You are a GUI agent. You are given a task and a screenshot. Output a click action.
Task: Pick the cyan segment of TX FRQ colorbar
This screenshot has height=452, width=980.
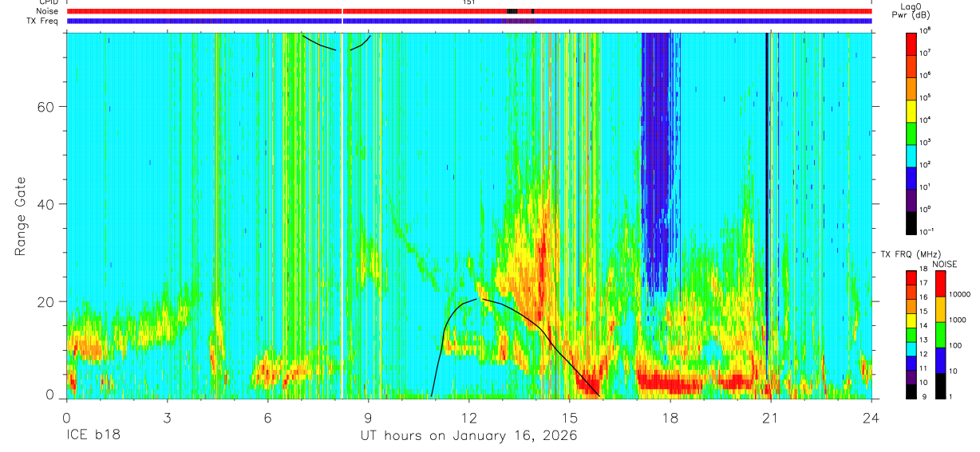[x=911, y=349]
